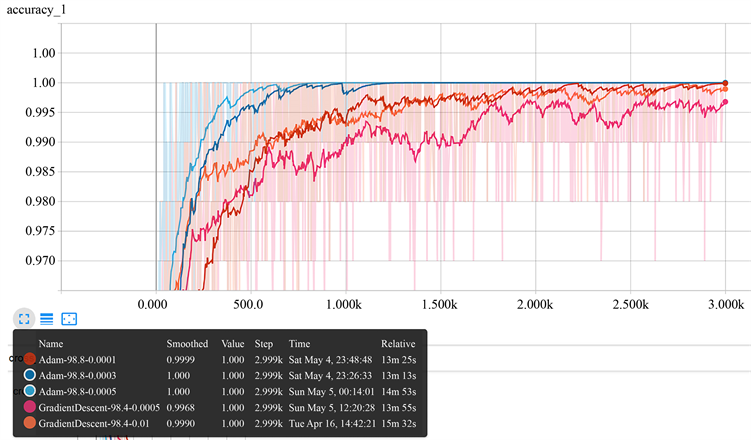Click the 1.000k x-axis tick label
This screenshot has height=440, width=751.
pyautogui.click(x=344, y=302)
